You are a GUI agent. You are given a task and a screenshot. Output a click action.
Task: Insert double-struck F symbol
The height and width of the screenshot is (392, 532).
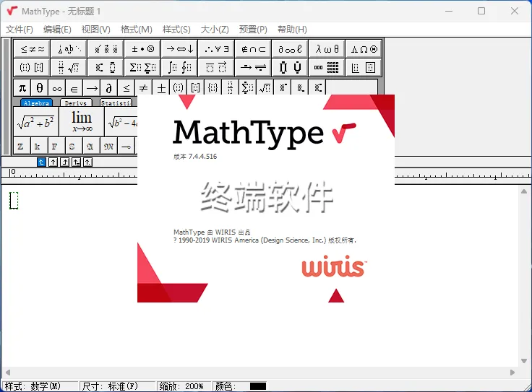point(56,147)
